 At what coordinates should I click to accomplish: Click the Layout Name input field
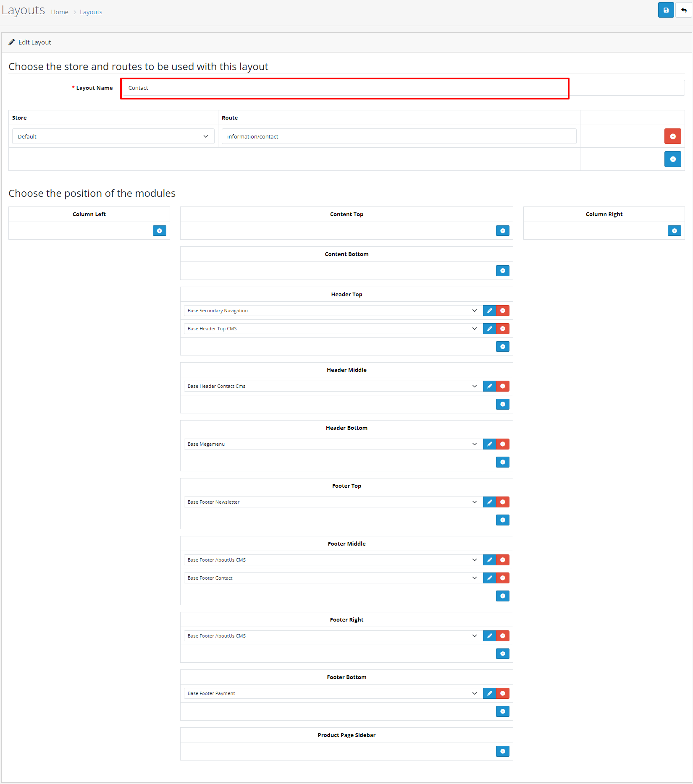pos(344,88)
